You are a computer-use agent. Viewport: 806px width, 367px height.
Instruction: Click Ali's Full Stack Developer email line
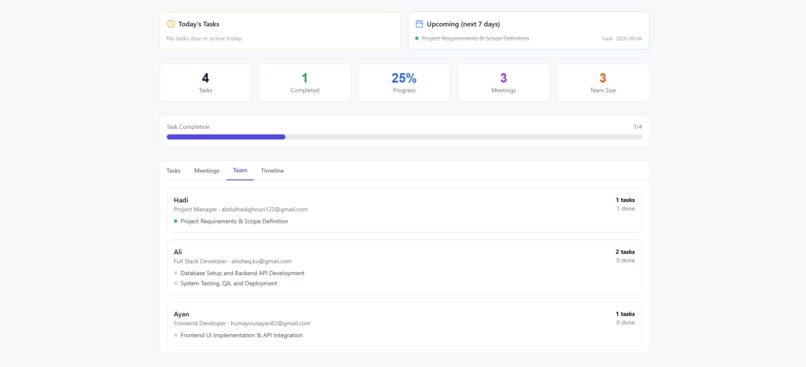(232, 262)
